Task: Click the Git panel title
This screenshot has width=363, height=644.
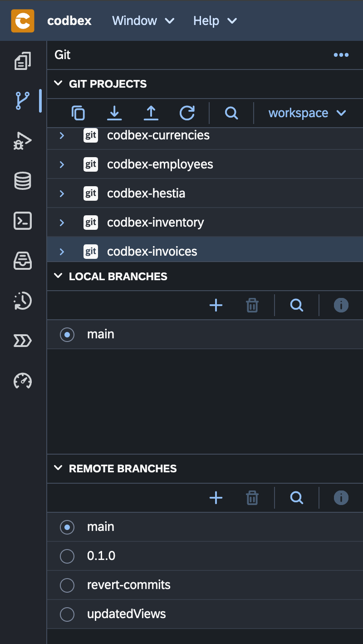Action: pyautogui.click(x=63, y=55)
